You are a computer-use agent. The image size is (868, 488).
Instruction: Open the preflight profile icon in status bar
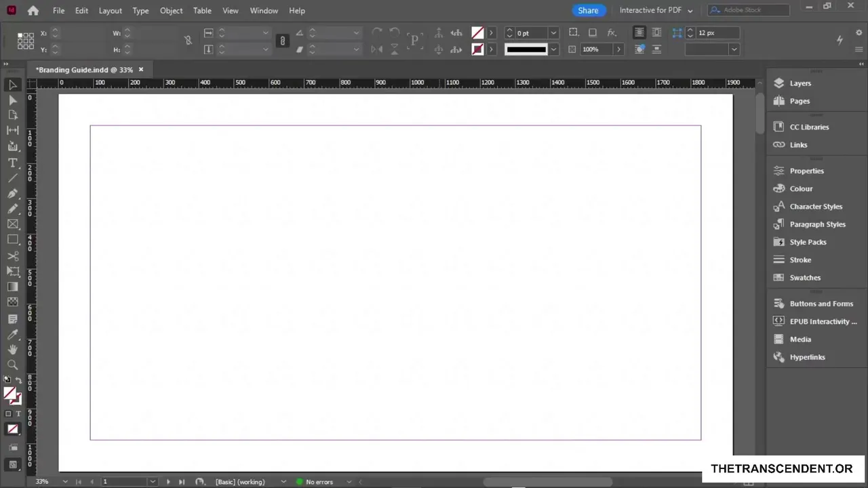[x=199, y=482]
